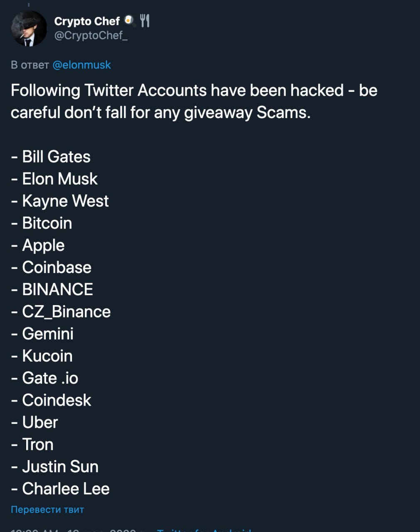Viewport: 420px width, 532px height.
Task: Open Crypto Chef's profile avatar
Action: 29,28
